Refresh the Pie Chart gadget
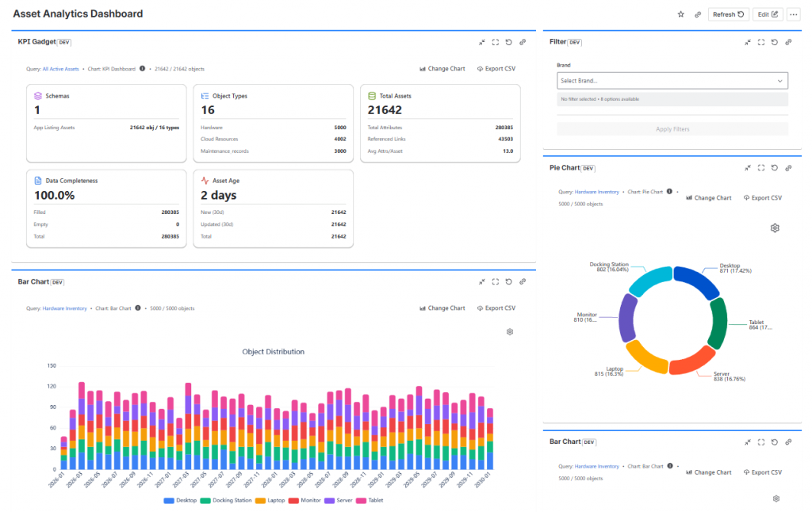Screen dimensions: 812x512 pyautogui.click(x=774, y=167)
